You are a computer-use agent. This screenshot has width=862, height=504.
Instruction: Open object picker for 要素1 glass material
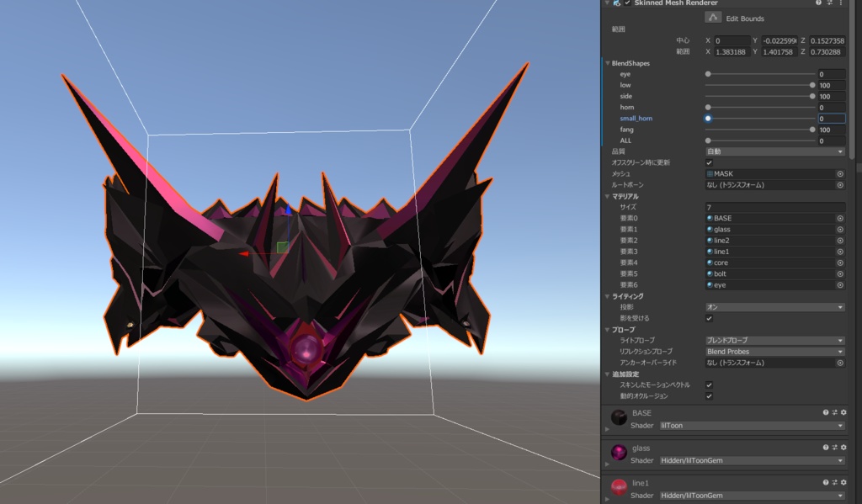pyautogui.click(x=840, y=230)
